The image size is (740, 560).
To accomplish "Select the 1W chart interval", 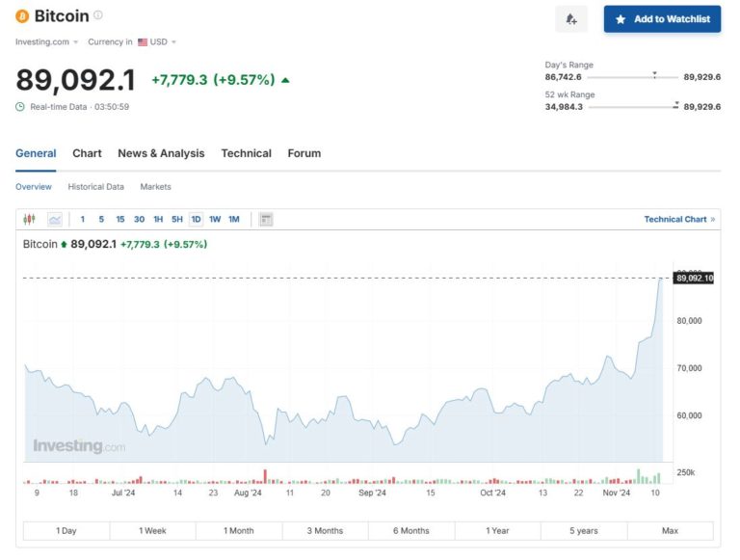I will tap(215, 220).
